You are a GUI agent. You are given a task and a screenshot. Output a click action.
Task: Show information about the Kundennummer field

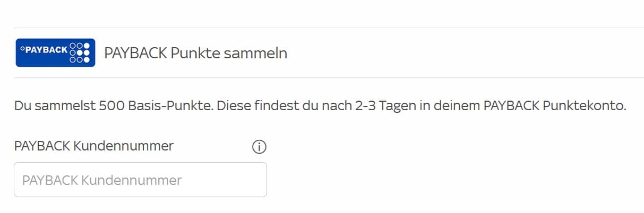click(259, 147)
